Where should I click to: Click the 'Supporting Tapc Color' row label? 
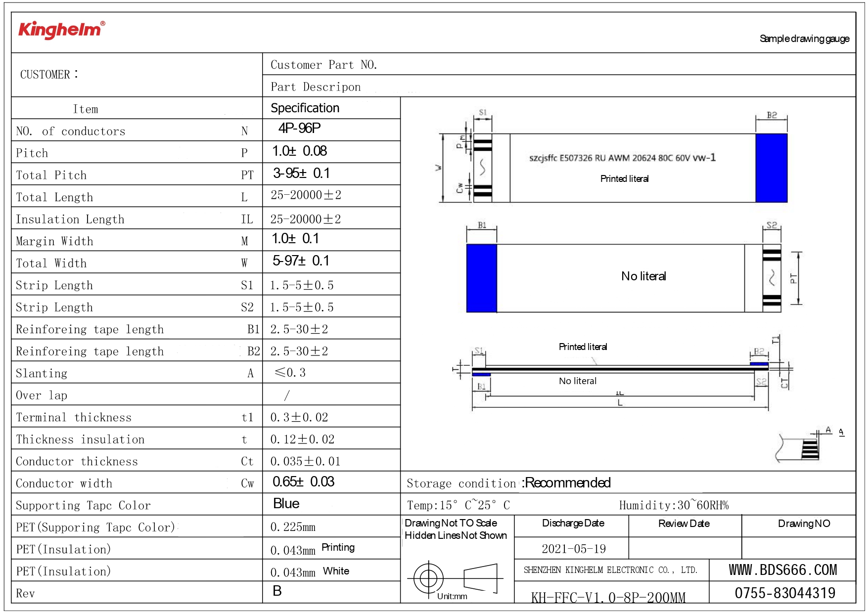pos(83,506)
